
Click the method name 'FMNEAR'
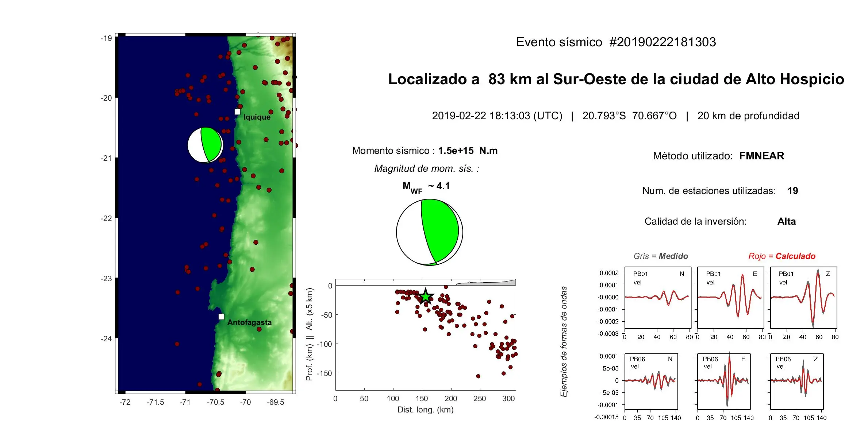(x=761, y=156)
